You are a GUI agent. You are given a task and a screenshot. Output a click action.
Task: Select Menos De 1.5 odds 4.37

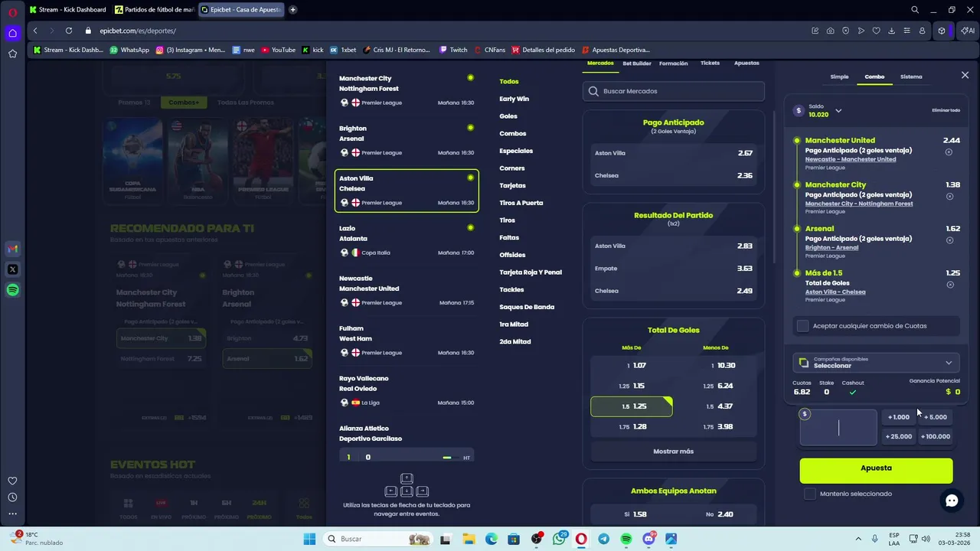(716, 406)
